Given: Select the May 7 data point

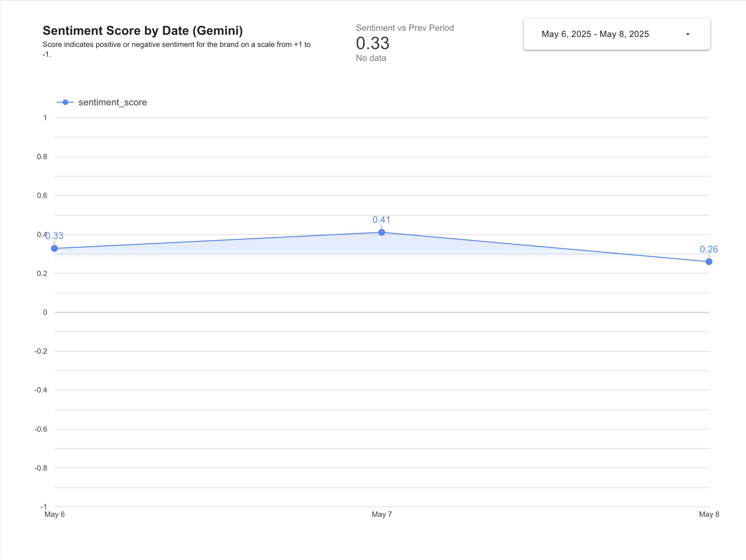Looking at the screenshot, I should click(381, 232).
